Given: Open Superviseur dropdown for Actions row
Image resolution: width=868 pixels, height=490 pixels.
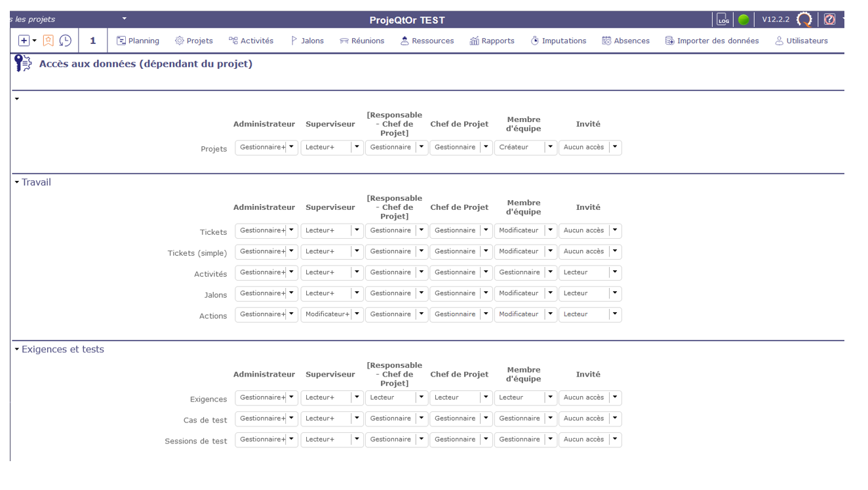Looking at the screenshot, I should pyautogui.click(x=356, y=315).
